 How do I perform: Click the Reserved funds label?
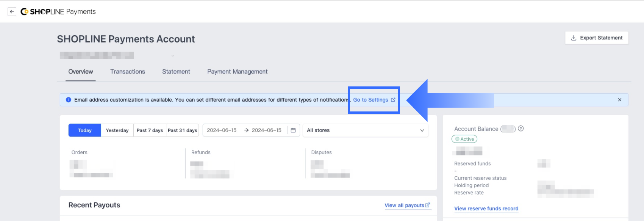click(472, 164)
